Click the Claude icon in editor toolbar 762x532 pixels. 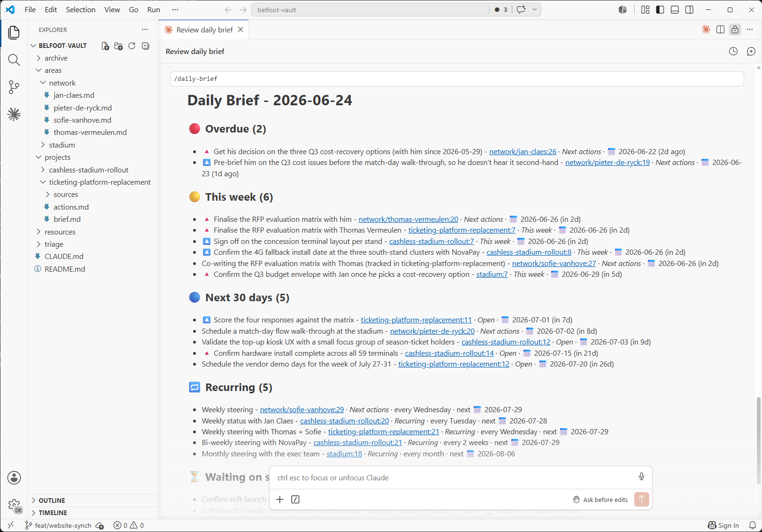point(706,30)
